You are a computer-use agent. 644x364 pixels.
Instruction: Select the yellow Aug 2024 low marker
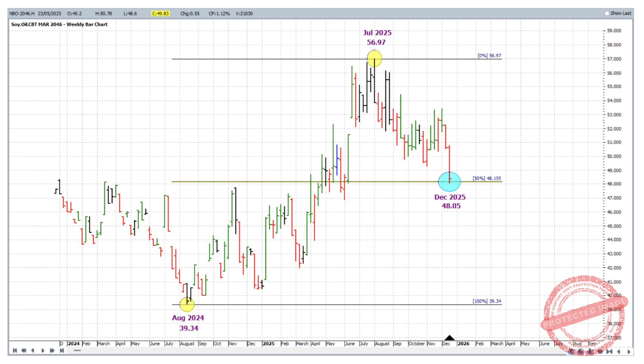[x=187, y=304]
